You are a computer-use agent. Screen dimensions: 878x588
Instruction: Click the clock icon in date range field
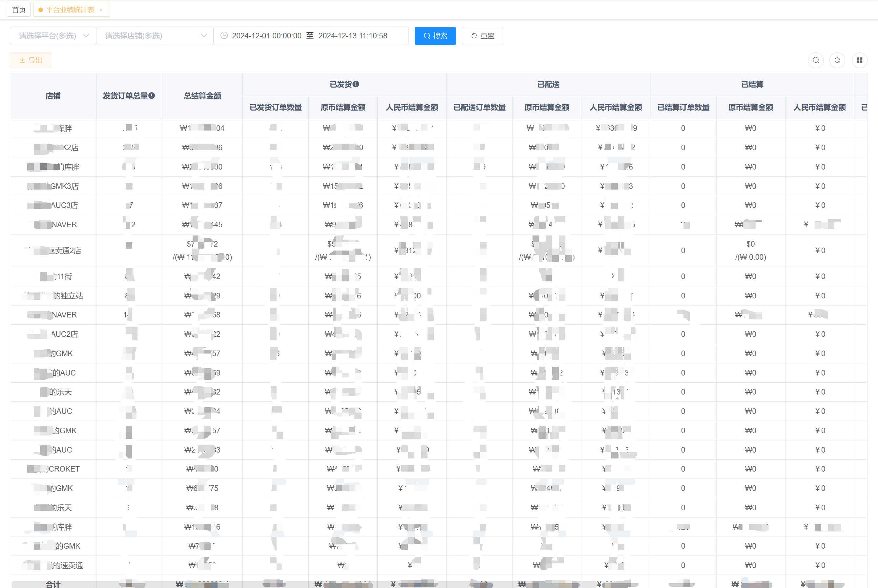point(224,36)
